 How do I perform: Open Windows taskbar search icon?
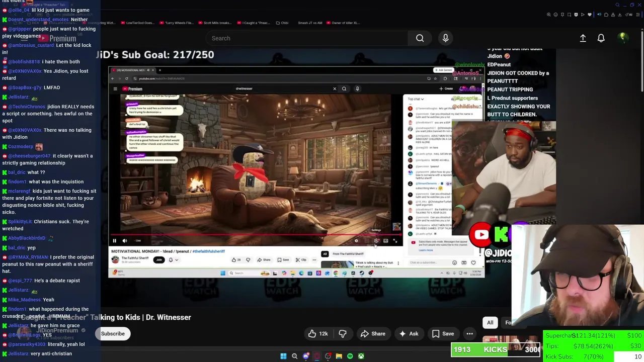point(294,356)
